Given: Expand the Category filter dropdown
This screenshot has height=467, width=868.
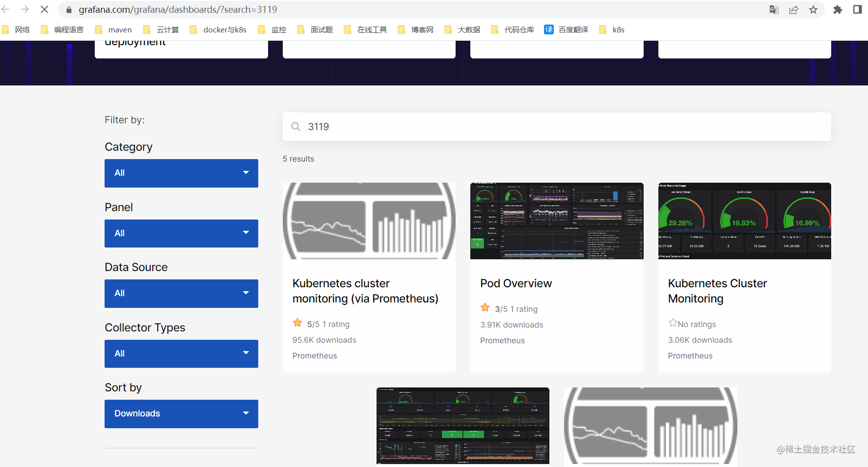Looking at the screenshot, I should (x=181, y=173).
